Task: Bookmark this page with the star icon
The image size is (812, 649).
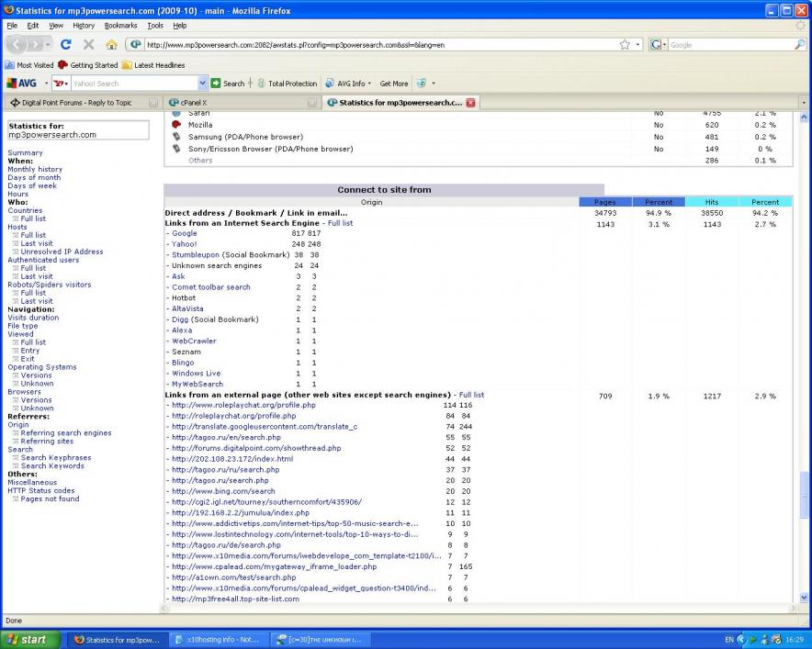Action: pyautogui.click(x=625, y=44)
